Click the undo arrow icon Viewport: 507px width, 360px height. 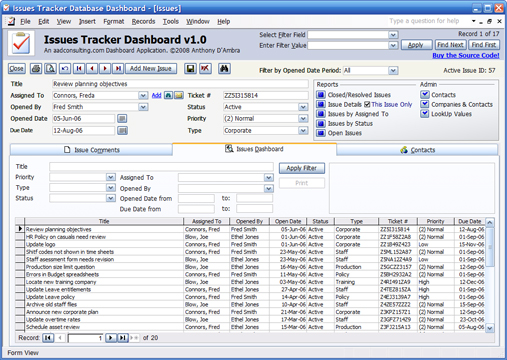tap(65, 69)
